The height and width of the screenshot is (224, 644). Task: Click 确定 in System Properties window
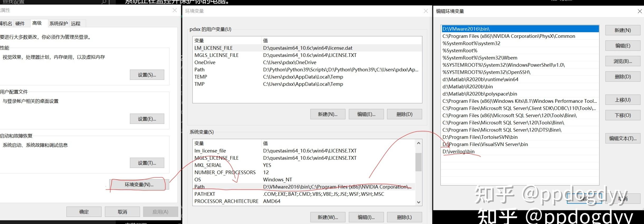84,212
